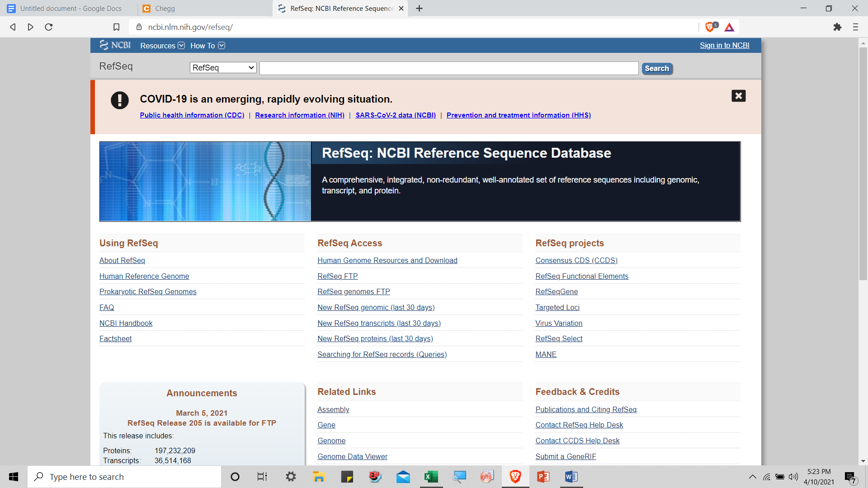Click the Brave Rewards triangle icon
The width and height of the screenshot is (868, 488).
pyautogui.click(x=729, y=27)
